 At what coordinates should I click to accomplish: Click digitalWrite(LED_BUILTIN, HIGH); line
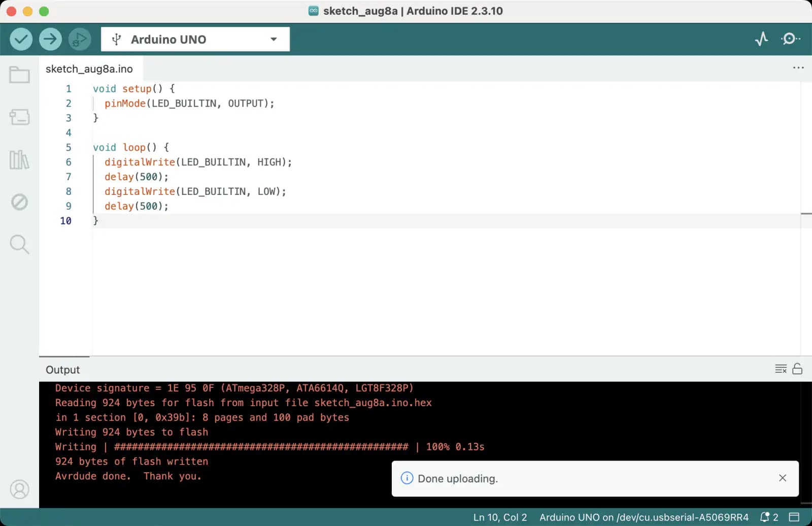point(198,162)
